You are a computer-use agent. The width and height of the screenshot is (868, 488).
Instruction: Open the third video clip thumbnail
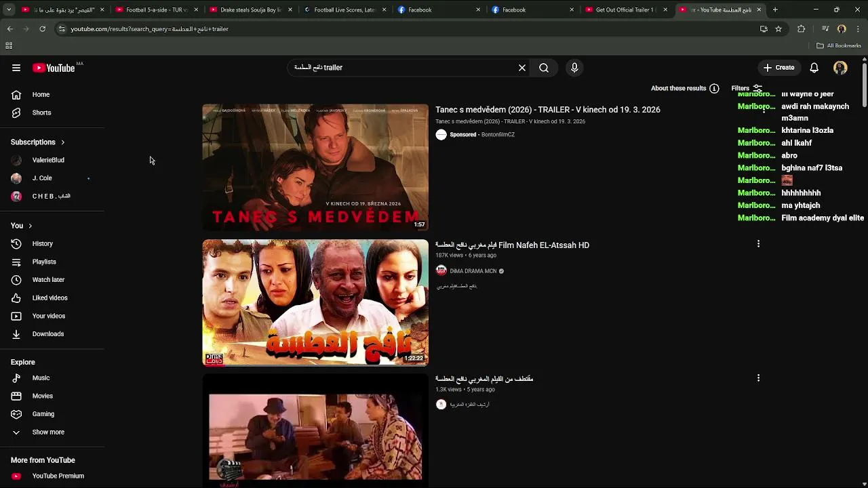coord(315,431)
